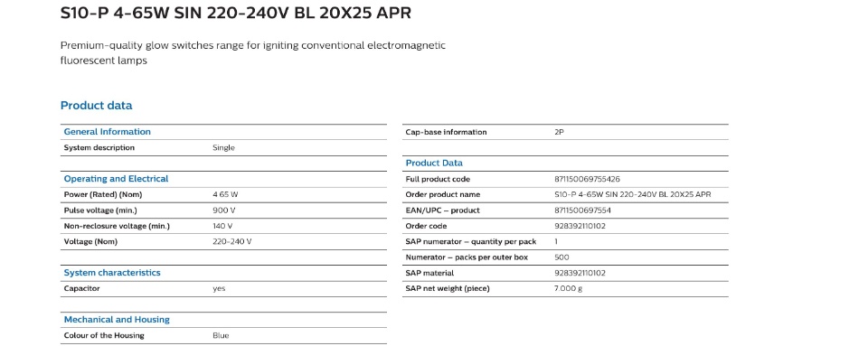Click the EAN/UPC value 8711500697554

coord(582,210)
